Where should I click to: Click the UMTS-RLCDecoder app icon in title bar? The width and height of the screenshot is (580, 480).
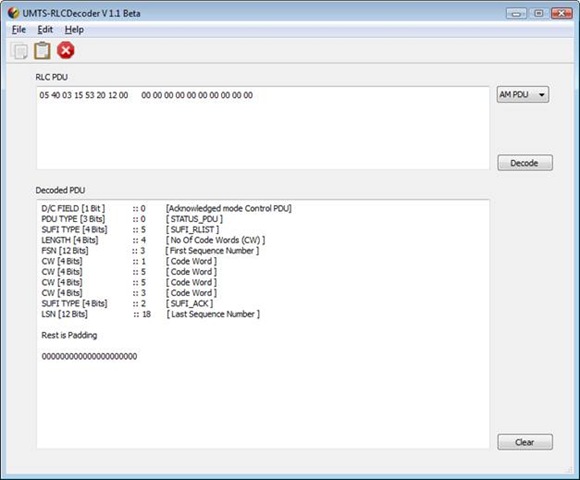13,13
